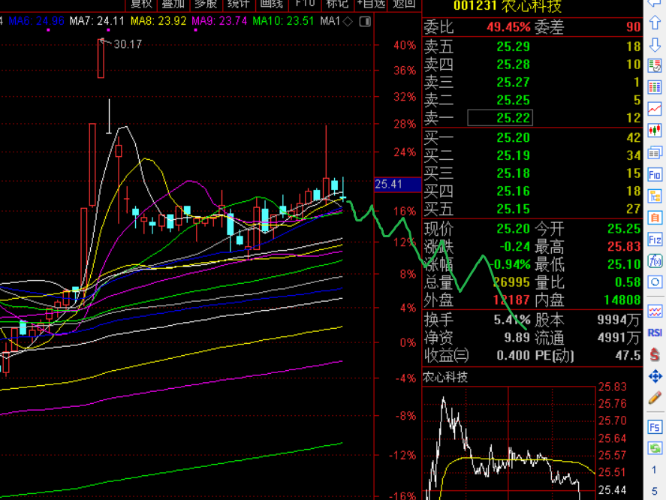This screenshot has height=500, width=666.
Task: Click the 最低 value 25.10
Action: pyautogui.click(x=624, y=264)
